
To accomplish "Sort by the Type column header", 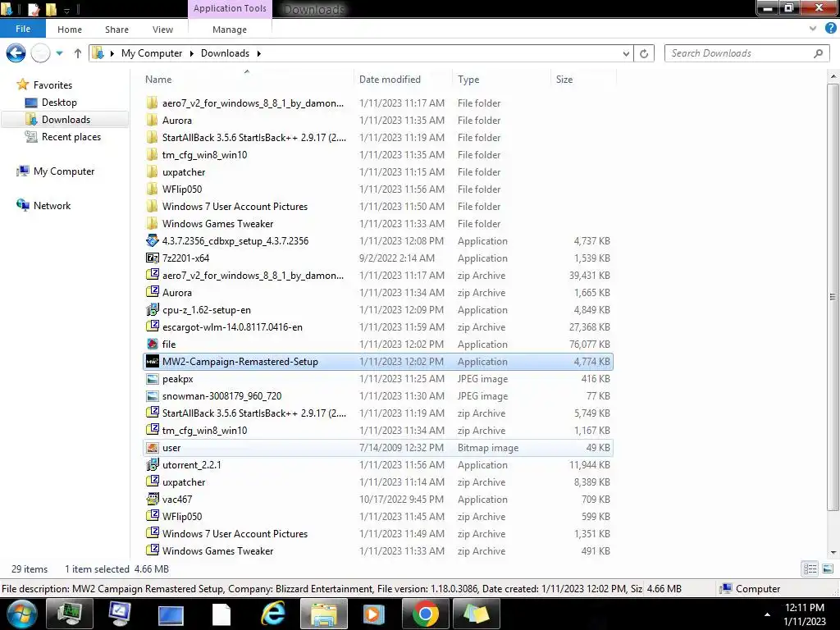I will tap(468, 80).
